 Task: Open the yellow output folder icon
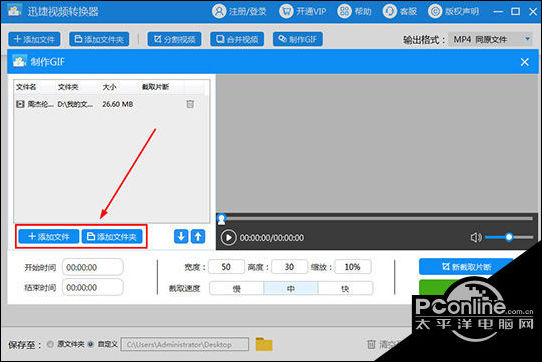264,344
